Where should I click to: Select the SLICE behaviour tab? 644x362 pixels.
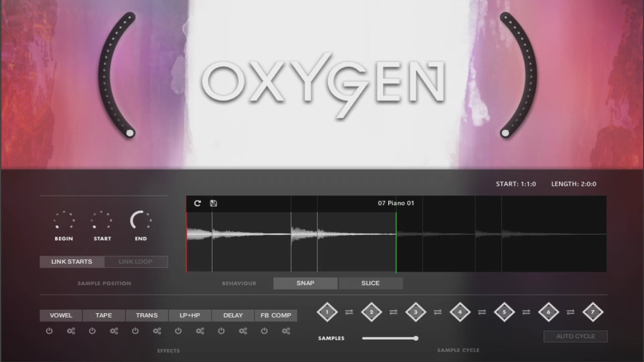370,283
